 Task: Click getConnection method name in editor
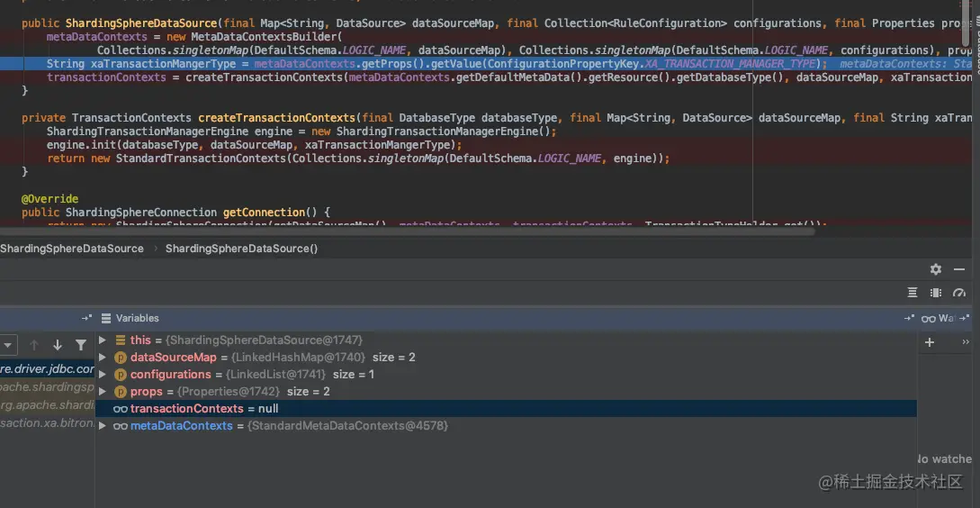(x=263, y=213)
